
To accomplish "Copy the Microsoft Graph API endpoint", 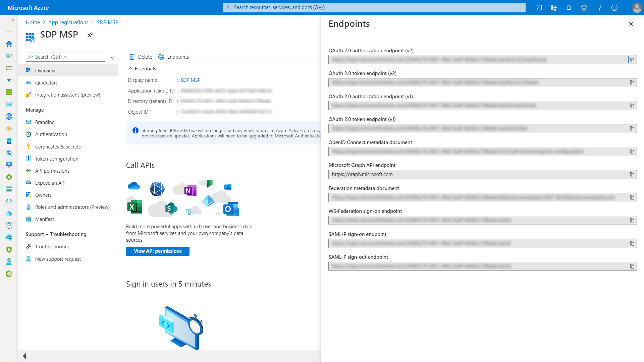I will 632,175.
